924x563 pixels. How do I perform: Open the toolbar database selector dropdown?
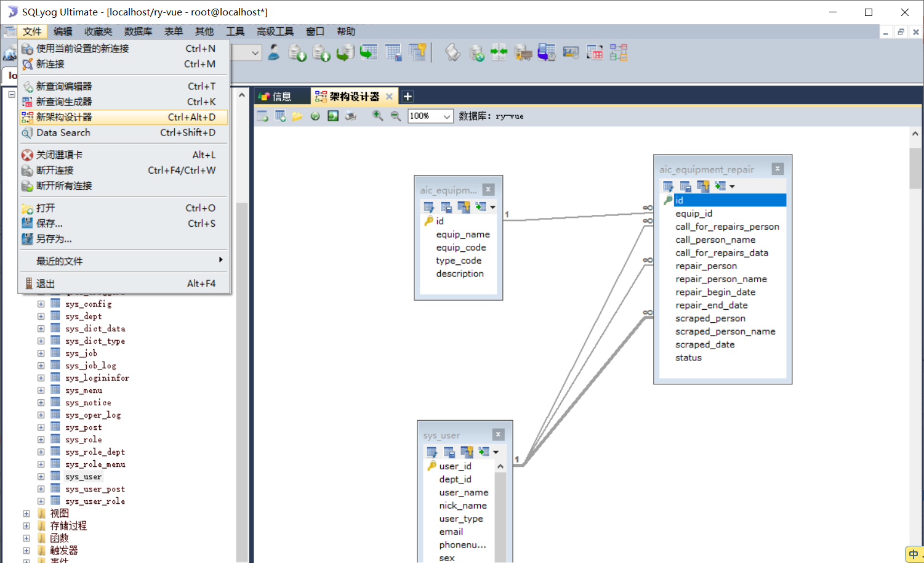click(x=255, y=53)
